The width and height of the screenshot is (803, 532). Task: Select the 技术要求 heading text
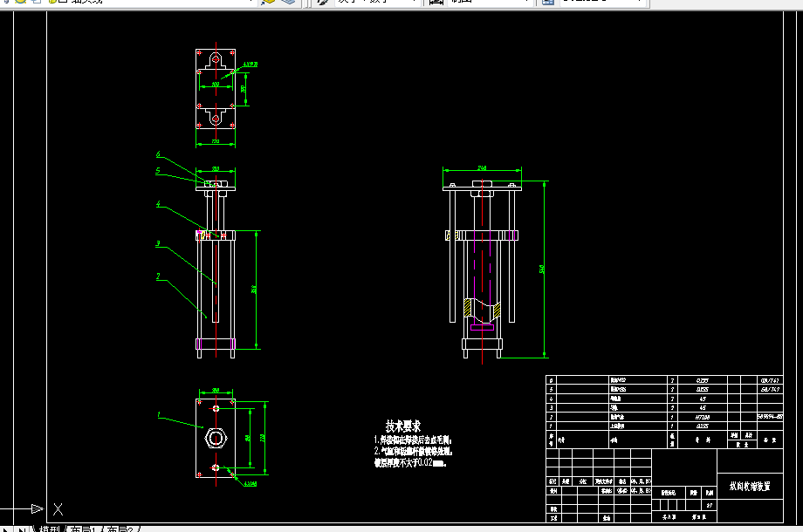click(403, 426)
